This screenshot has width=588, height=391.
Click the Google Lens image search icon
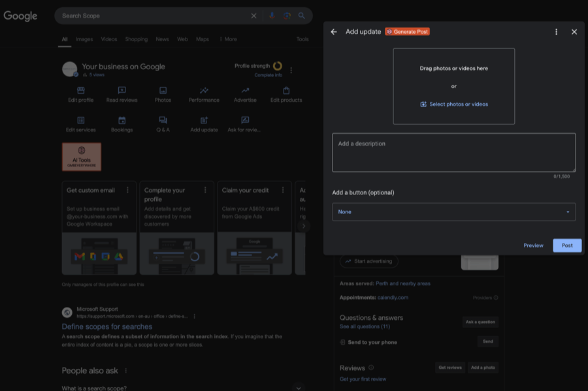287,16
